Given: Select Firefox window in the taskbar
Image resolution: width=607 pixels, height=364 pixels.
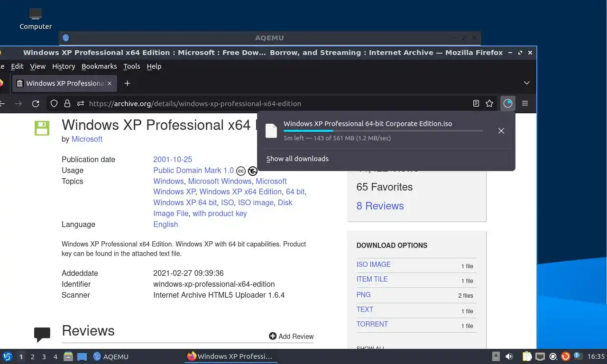Looking at the screenshot, I should coord(230,356).
